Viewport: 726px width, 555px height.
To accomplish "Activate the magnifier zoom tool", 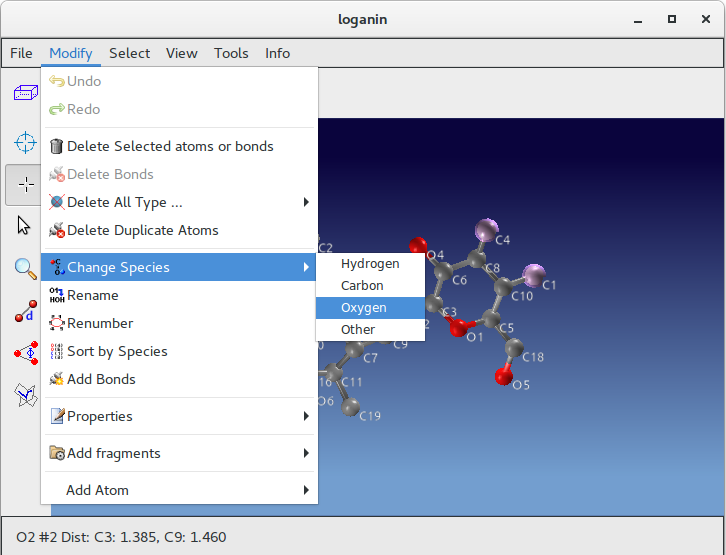I will point(25,269).
